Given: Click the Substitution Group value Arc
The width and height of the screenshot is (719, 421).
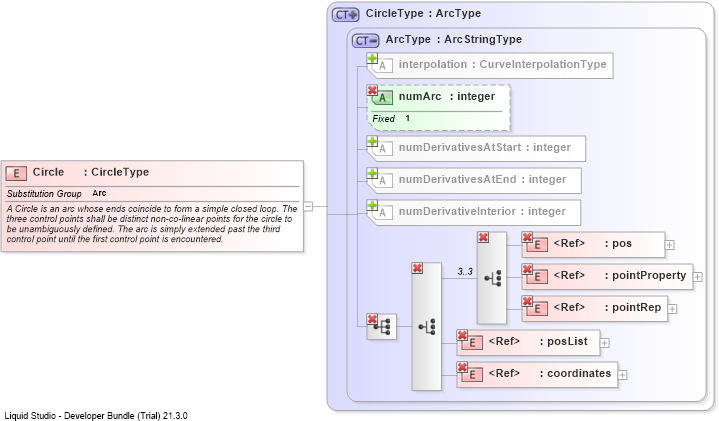Looking at the screenshot, I should [99, 193].
